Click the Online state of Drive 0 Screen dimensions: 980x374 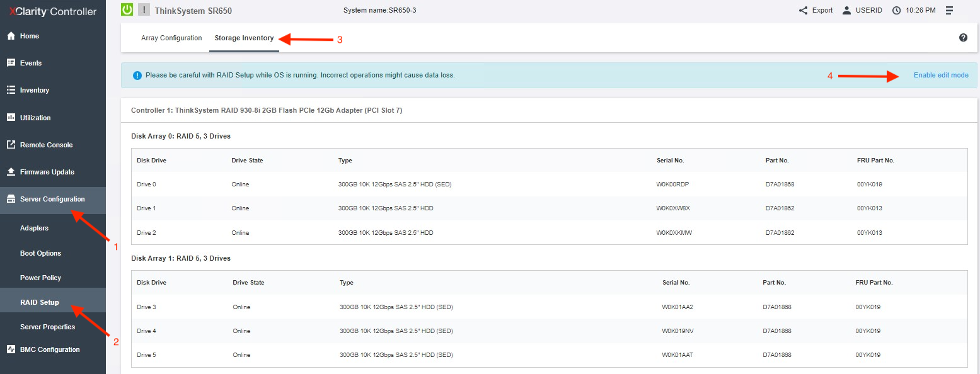tap(240, 184)
